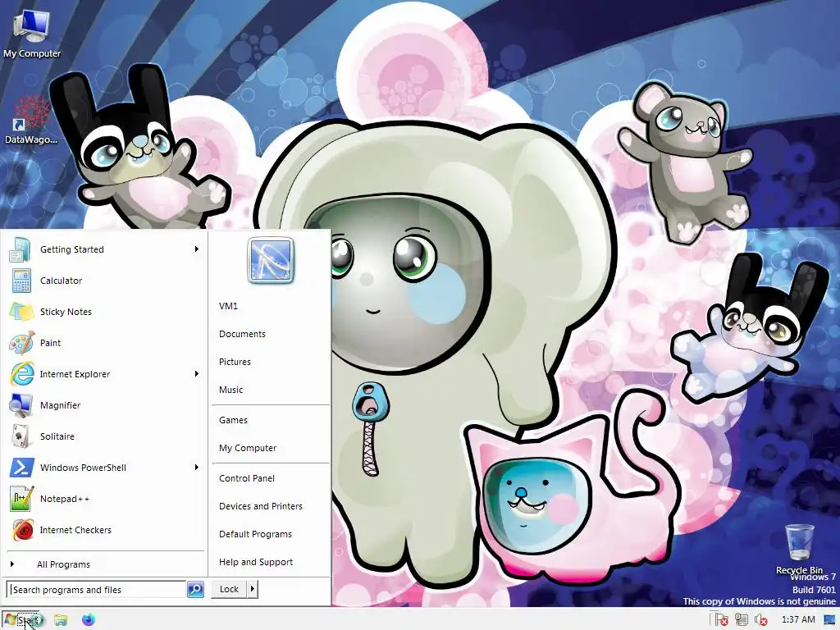Screen dimensions: 840x630
Task: Click the network tray icon
Action: click(x=742, y=620)
